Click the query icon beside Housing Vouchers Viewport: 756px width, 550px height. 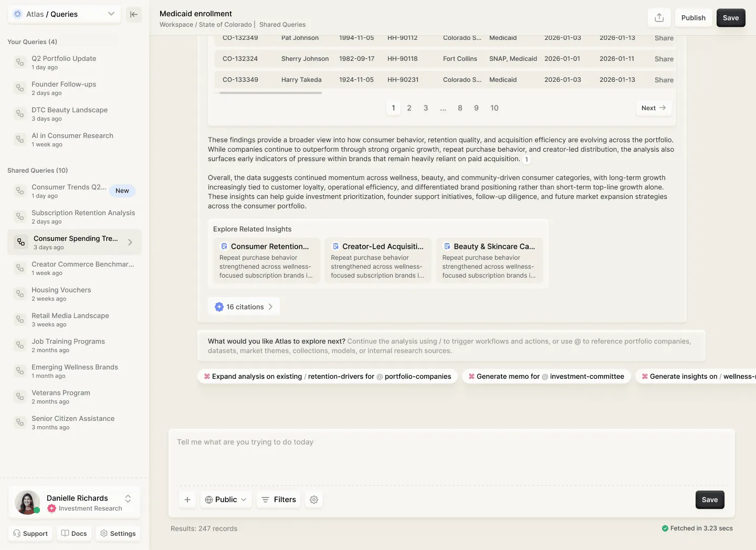(x=20, y=294)
